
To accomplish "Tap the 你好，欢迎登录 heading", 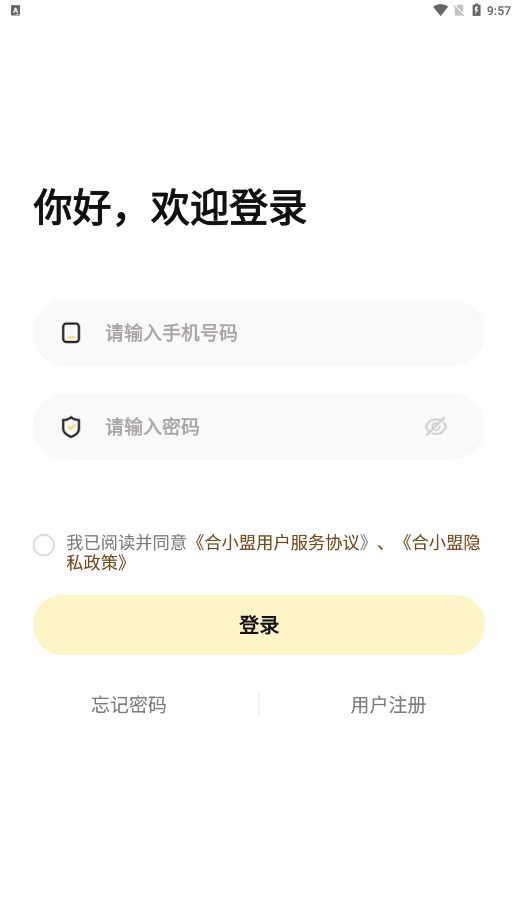I will tap(170, 208).
